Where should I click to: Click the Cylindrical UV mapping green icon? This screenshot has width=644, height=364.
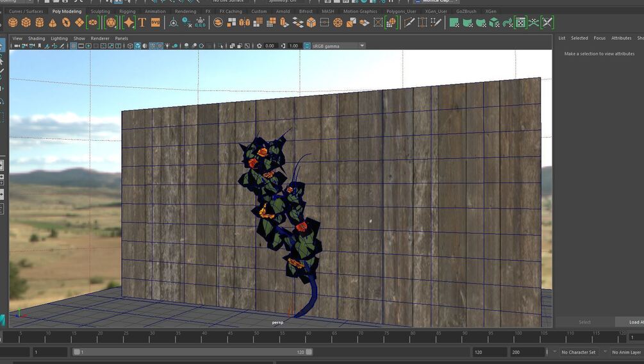point(468,22)
